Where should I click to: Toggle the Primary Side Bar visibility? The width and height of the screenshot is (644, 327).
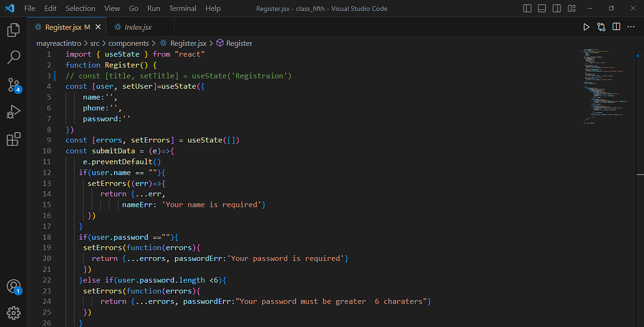[x=526, y=8]
